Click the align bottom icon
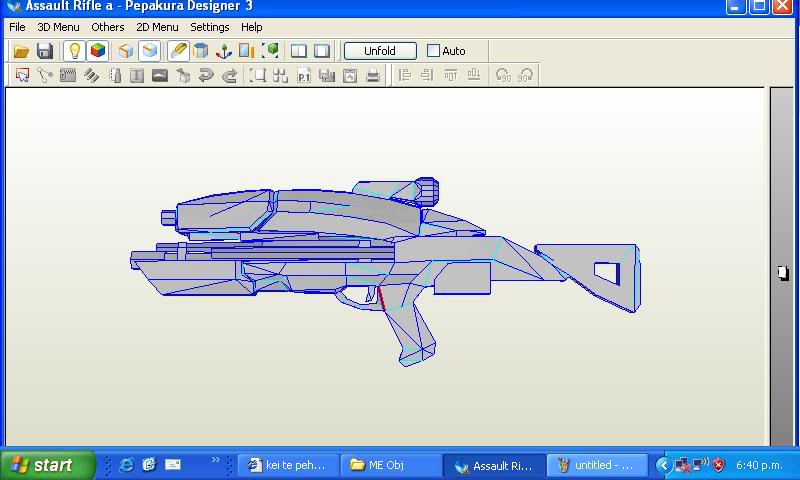Image resolution: width=800 pixels, height=480 pixels. 474,75
